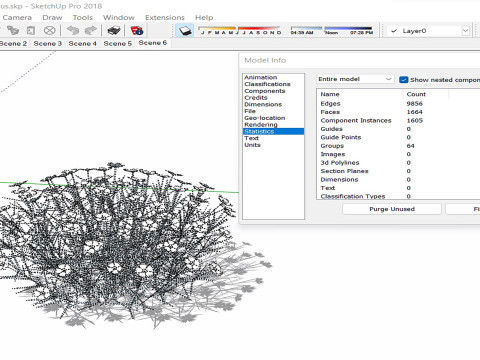Switch to the Scene 3 tab
480x360 pixels.
click(x=48, y=43)
